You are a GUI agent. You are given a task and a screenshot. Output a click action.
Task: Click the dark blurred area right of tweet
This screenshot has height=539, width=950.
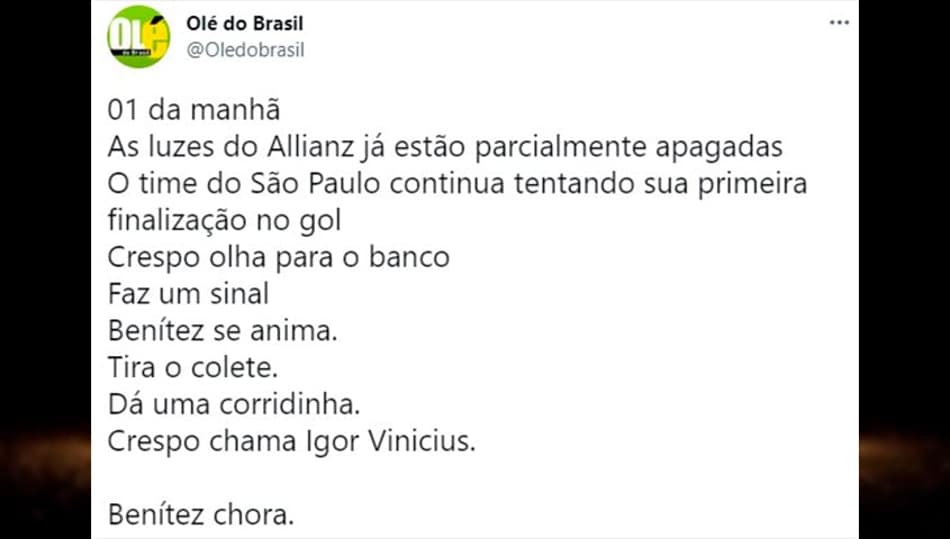point(905,270)
